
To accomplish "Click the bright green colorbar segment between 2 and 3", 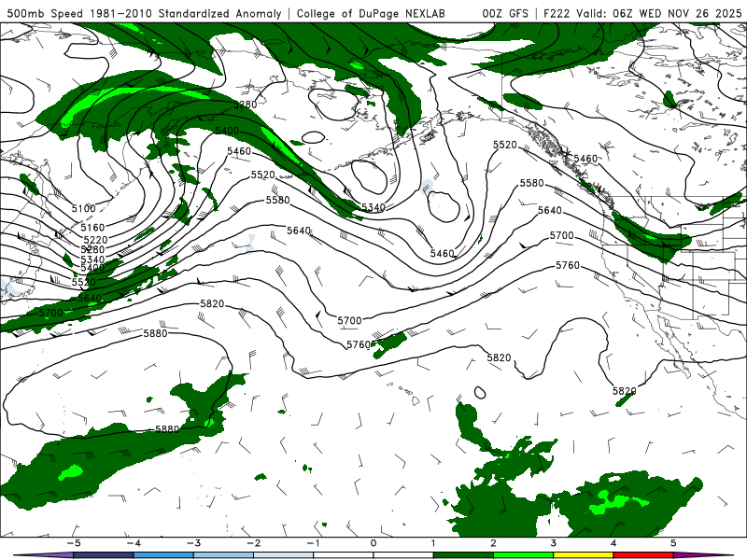I will (523, 555).
